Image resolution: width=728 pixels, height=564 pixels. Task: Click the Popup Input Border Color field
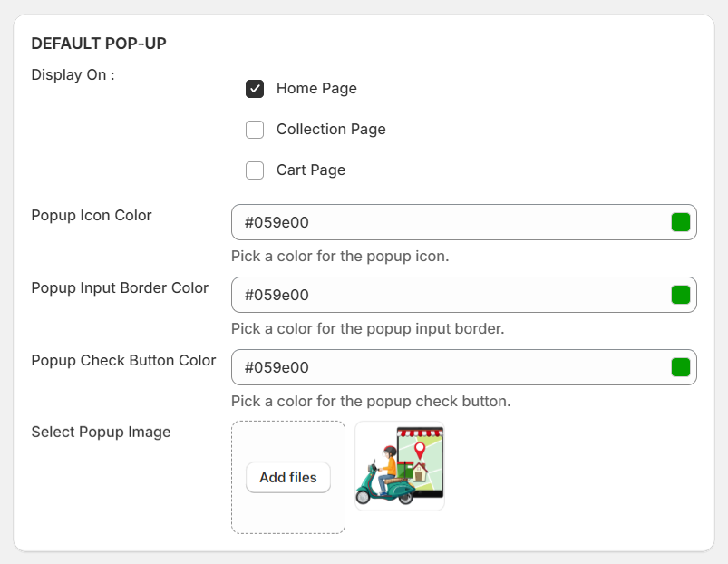tap(464, 295)
